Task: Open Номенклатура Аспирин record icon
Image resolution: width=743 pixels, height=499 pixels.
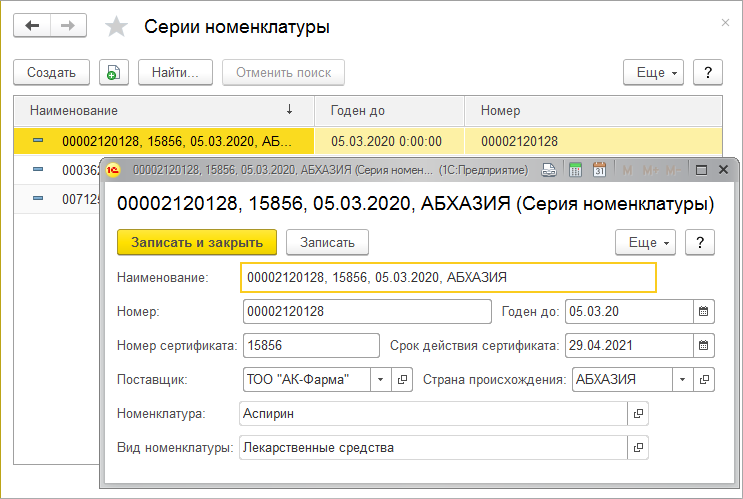Action: tap(637, 413)
